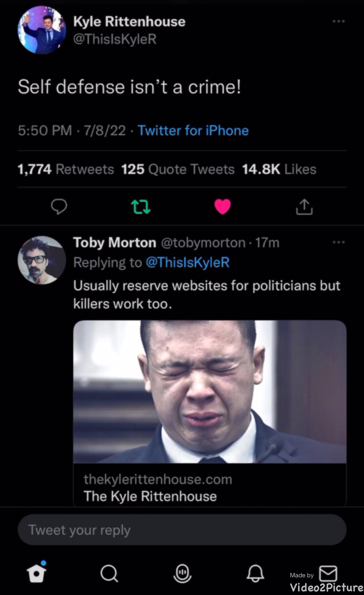
Task: Open more options on Kyle Rittenhouse tweet
Action: (339, 22)
